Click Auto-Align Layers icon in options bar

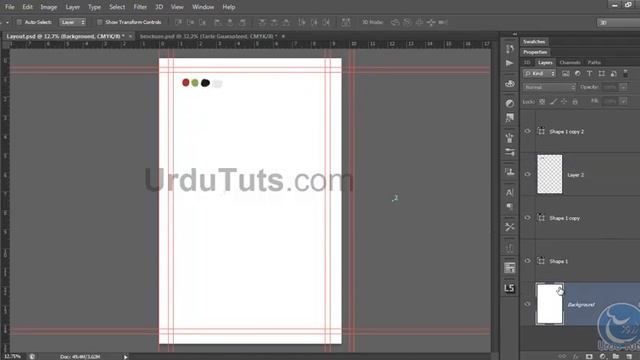pos(346,22)
